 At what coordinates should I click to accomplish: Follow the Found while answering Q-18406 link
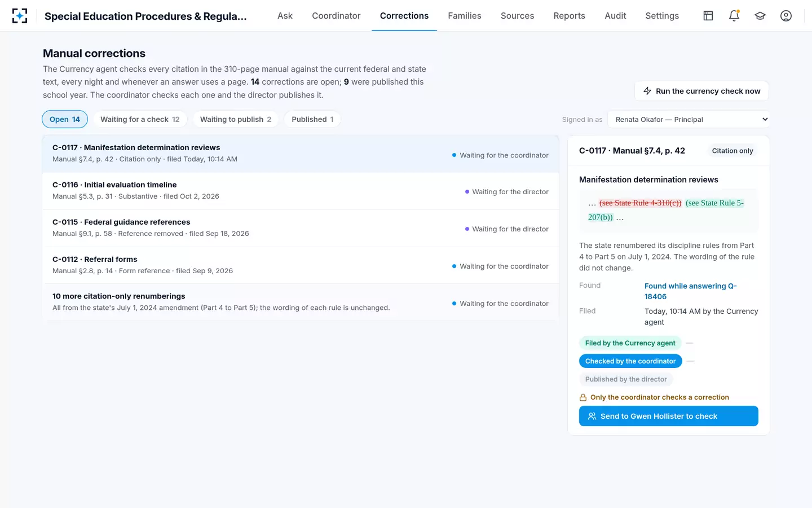[690, 291]
